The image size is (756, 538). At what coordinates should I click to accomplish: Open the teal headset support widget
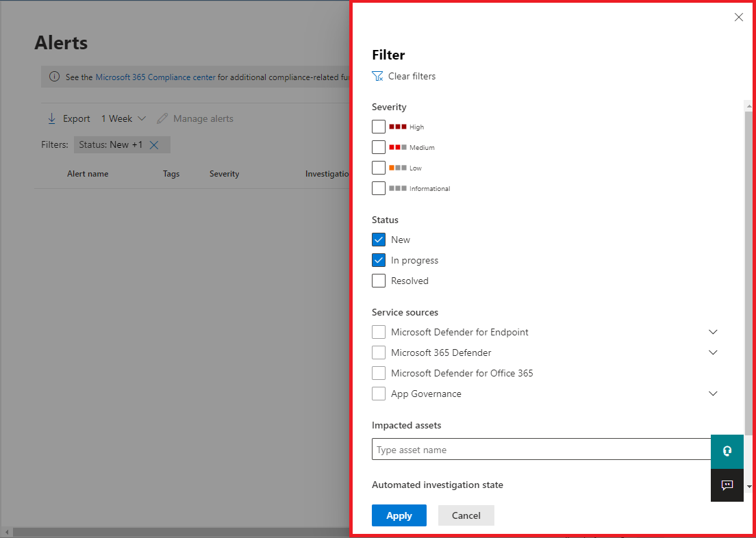[727, 451]
